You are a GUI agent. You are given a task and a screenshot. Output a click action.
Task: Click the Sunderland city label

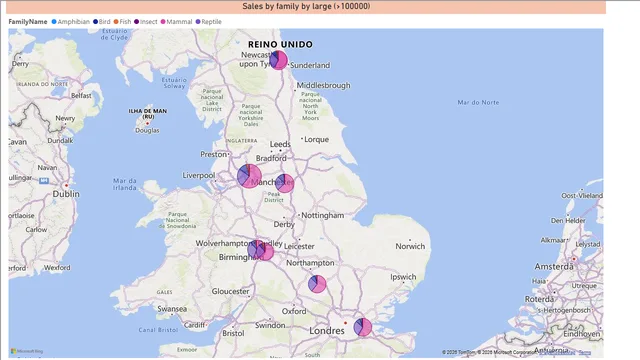(310, 65)
